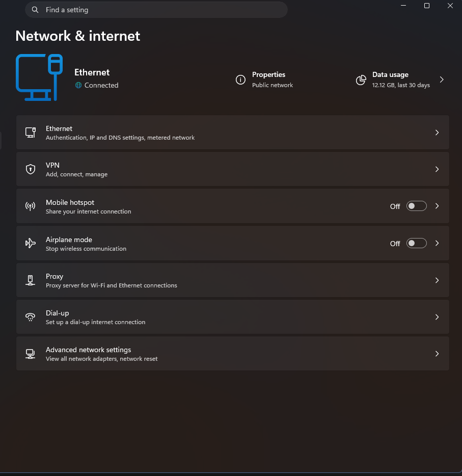Click the Dial-up phone icon

(x=31, y=317)
